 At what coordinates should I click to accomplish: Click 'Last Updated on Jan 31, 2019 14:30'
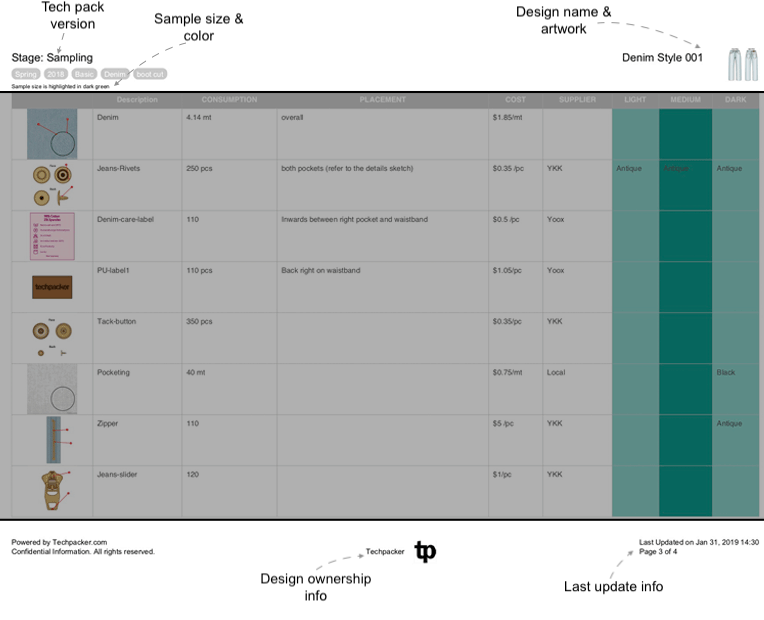click(x=699, y=542)
